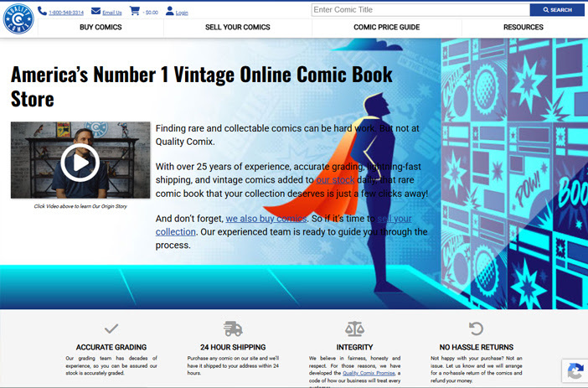Follow the 'sell your collection' link
Screen dimensions: 588x388
[x=284, y=225]
